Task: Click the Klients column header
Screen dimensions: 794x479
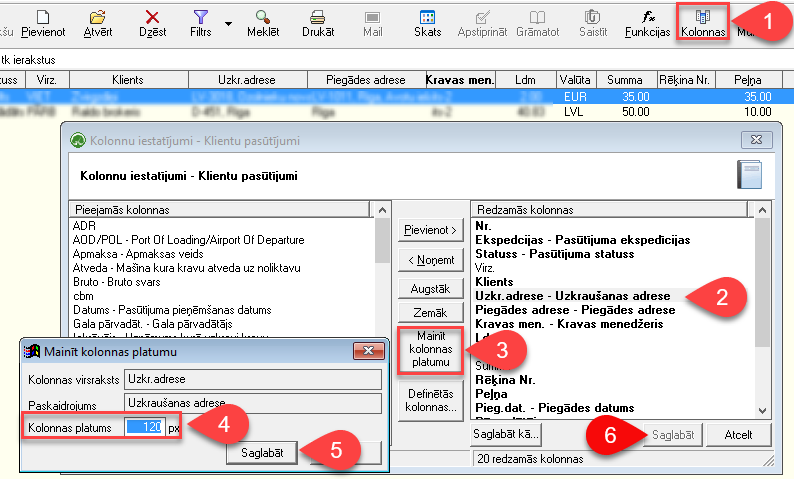Action: [128, 80]
